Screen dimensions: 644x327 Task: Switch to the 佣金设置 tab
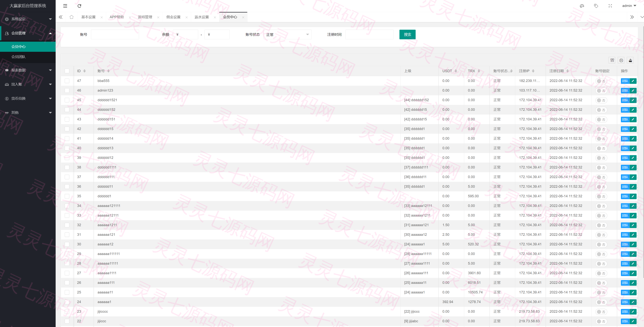[173, 17]
